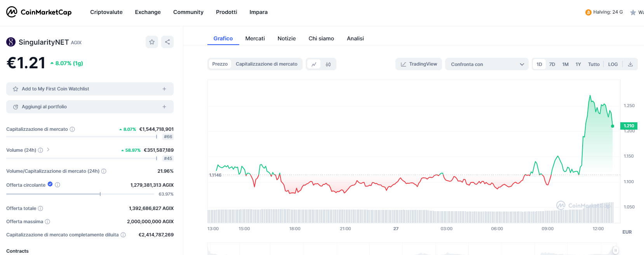Switch chart range to 7D
Image resolution: width=644 pixels, height=255 pixels.
point(552,64)
